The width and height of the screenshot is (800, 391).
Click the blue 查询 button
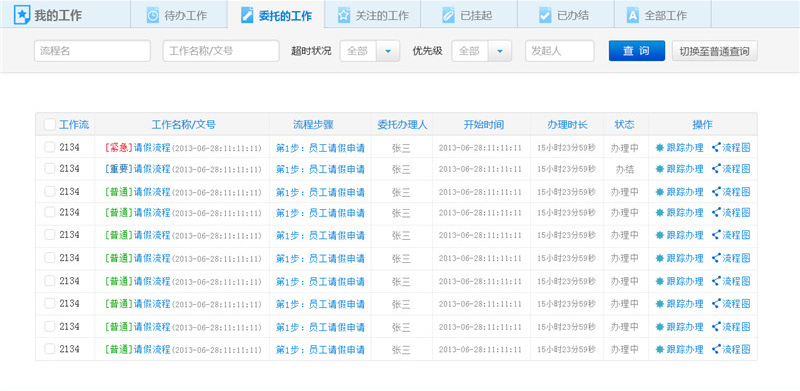pyautogui.click(x=637, y=51)
